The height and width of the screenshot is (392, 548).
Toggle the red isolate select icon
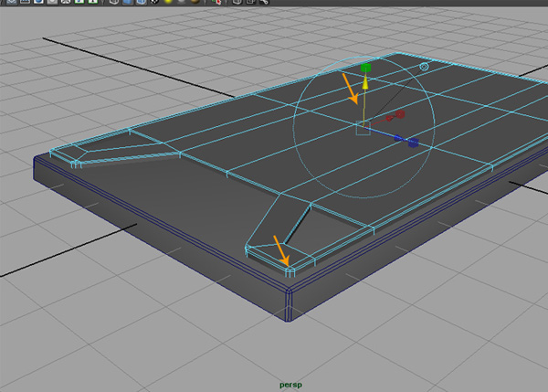click(216, 3)
